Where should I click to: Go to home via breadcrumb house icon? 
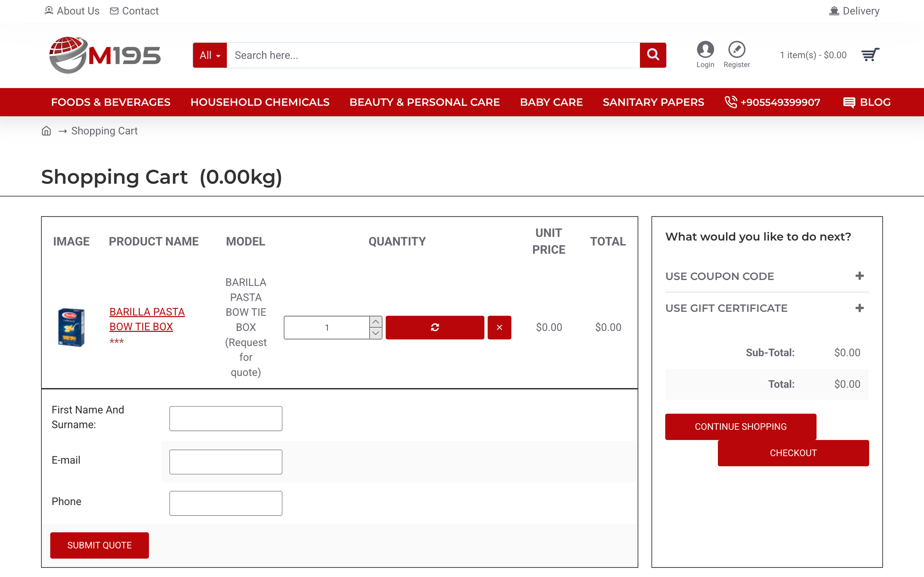point(46,131)
